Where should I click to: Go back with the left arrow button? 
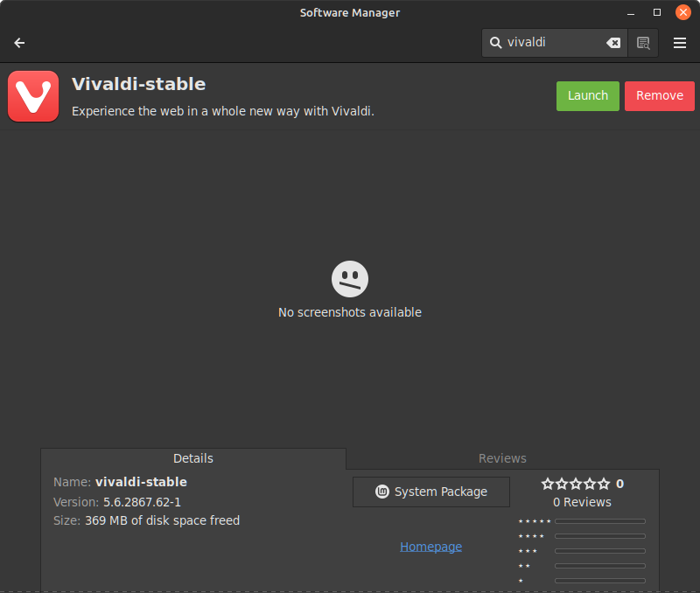pyautogui.click(x=19, y=43)
